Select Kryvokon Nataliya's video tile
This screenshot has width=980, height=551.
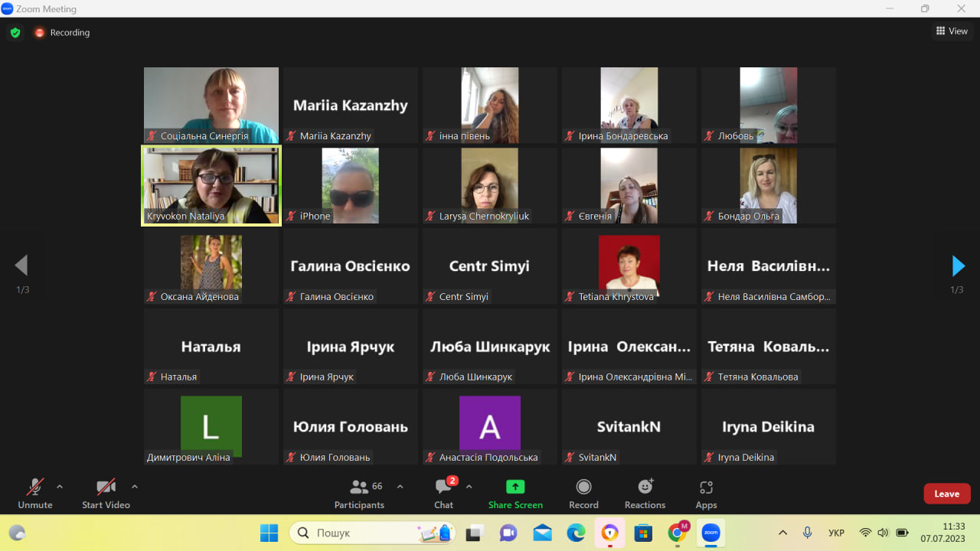coord(211,185)
